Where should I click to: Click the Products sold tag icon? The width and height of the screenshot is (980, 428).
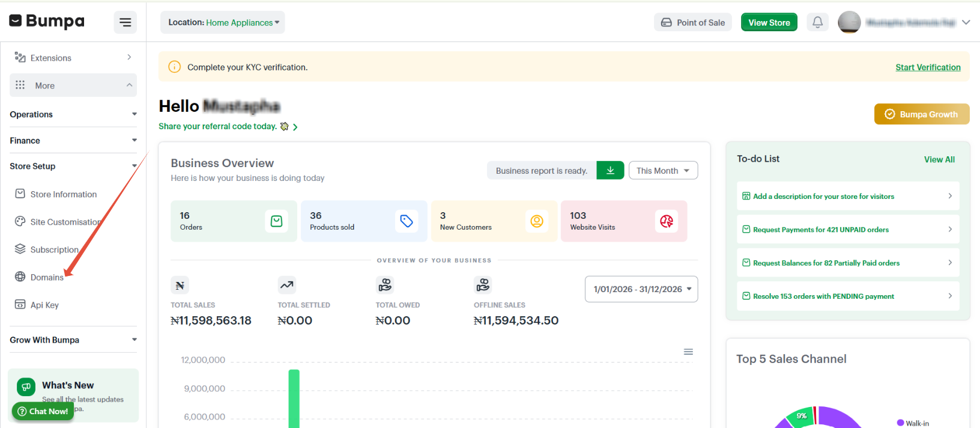(x=407, y=221)
